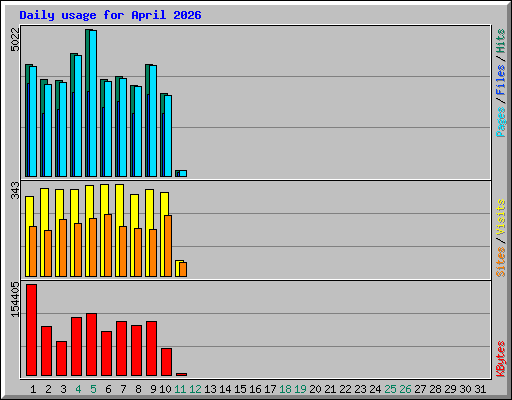The width and height of the screenshot is (512, 400).
Task: Click the red KBytes bar for day 3
Action: (62, 358)
